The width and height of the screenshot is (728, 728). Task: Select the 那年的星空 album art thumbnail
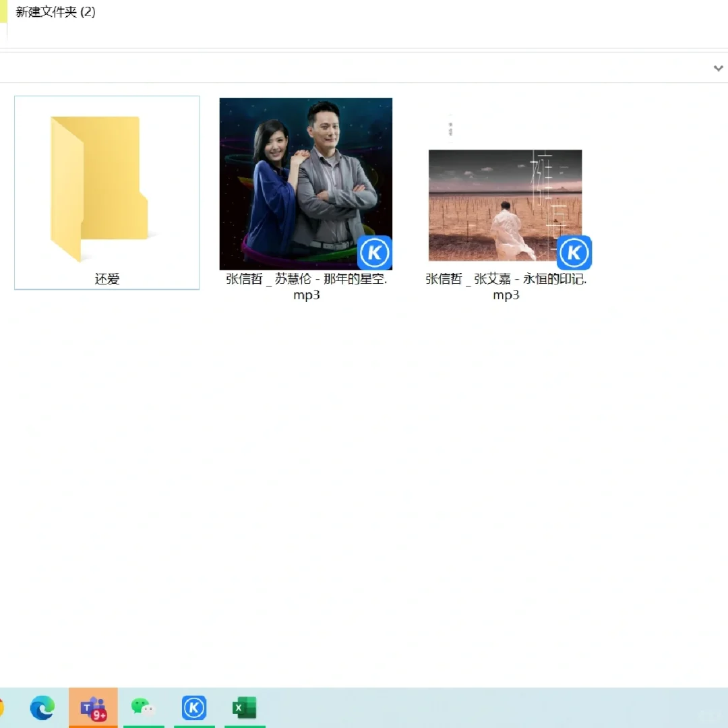[x=305, y=183]
